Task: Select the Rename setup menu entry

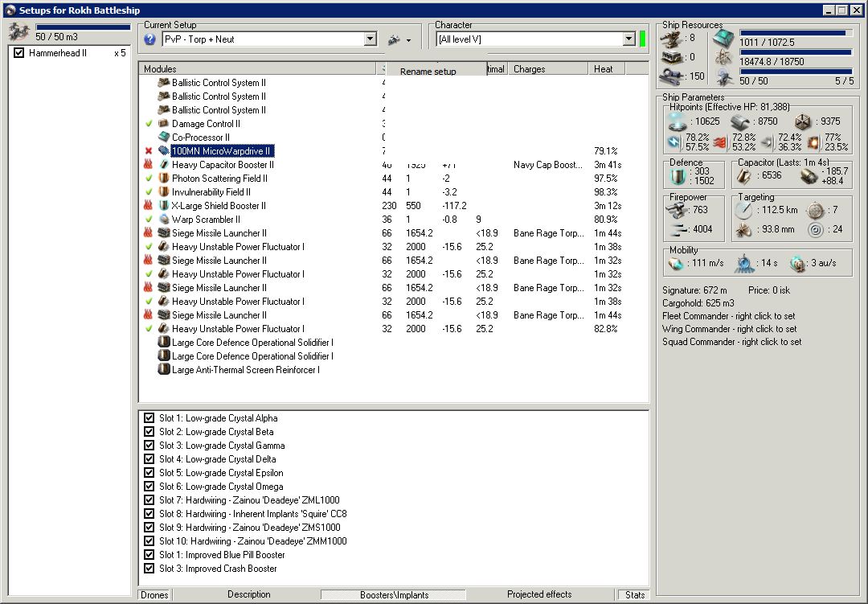Action: click(x=428, y=72)
